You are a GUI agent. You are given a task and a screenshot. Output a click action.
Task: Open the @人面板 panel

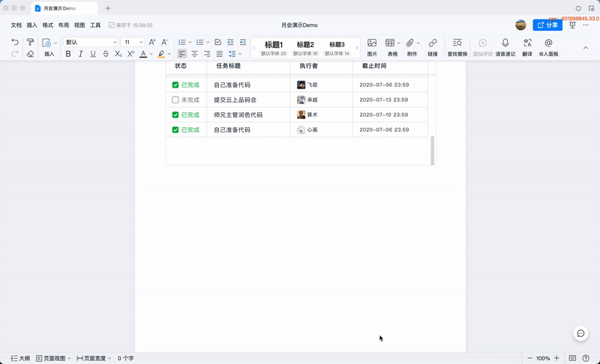click(x=548, y=47)
